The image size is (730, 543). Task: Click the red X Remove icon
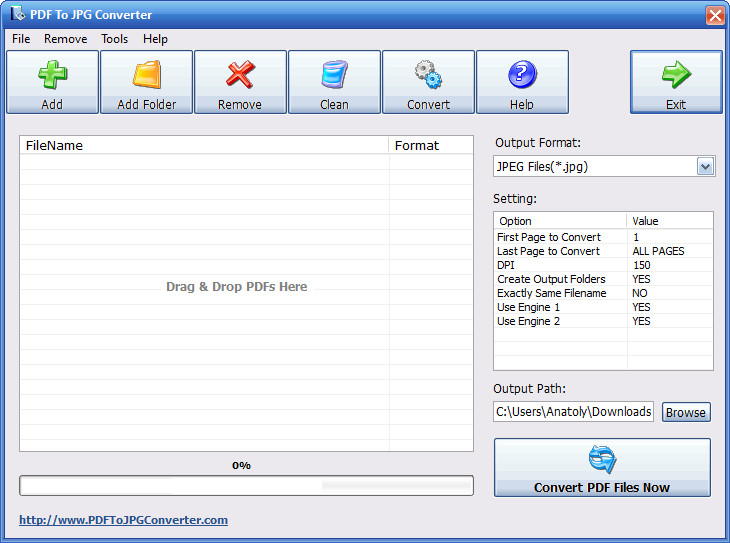tap(240, 75)
